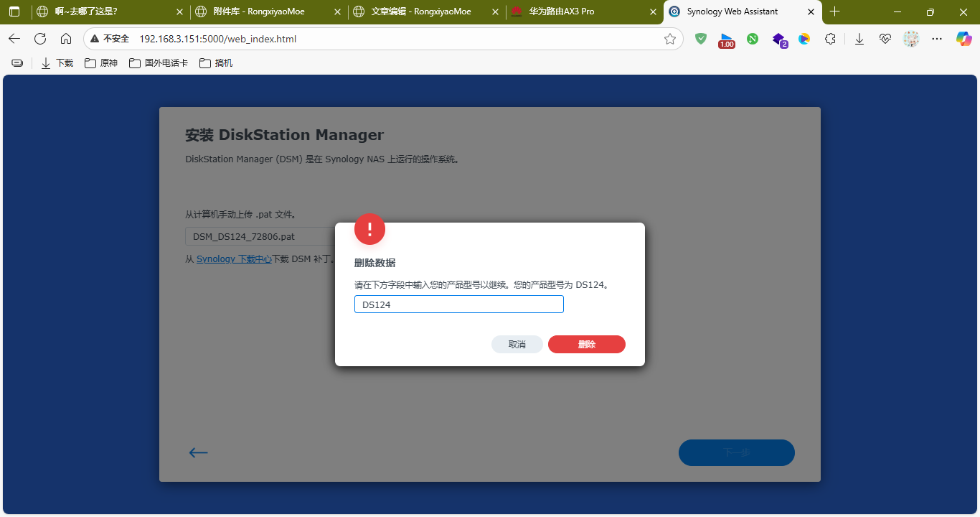Open the 原神 favorites folder
This screenshot has height=517, width=980.
click(x=101, y=63)
